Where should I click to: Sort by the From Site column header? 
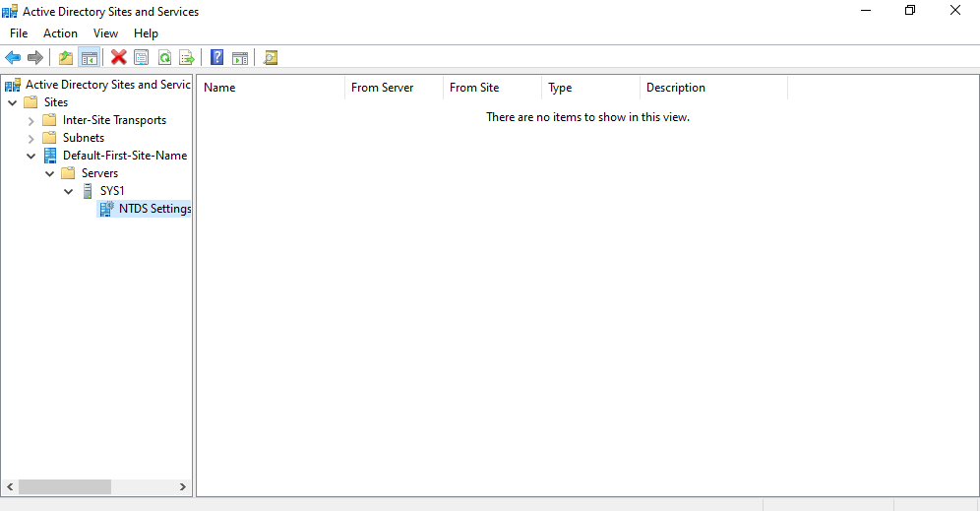493,88
